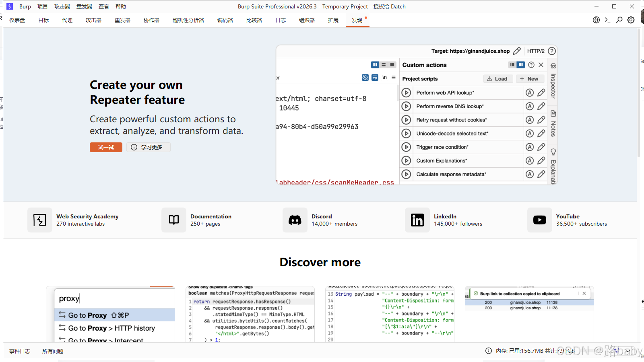The image size is (644, 362).
Task: Open the LinkedIn icon tile
Action: click(x=417, y=220)
